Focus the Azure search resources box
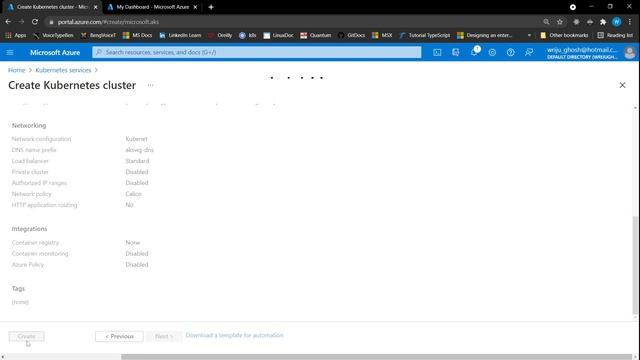 pos(257,52)
